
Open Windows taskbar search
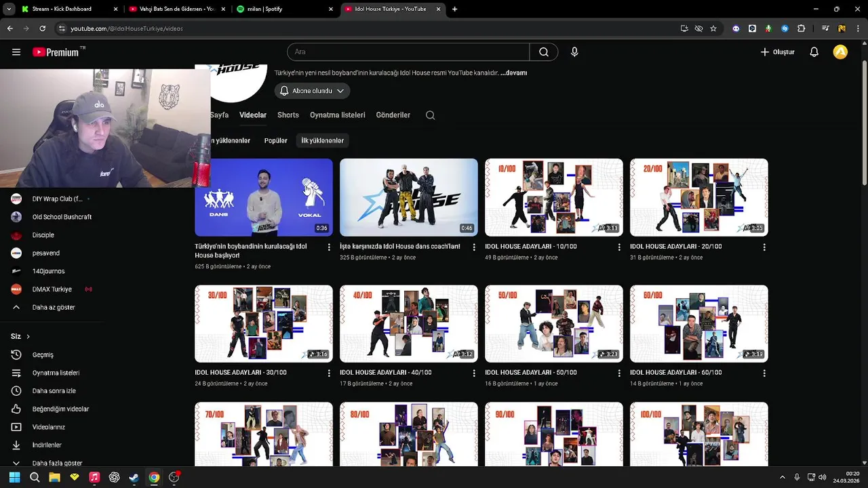click(x=35, y=477)
